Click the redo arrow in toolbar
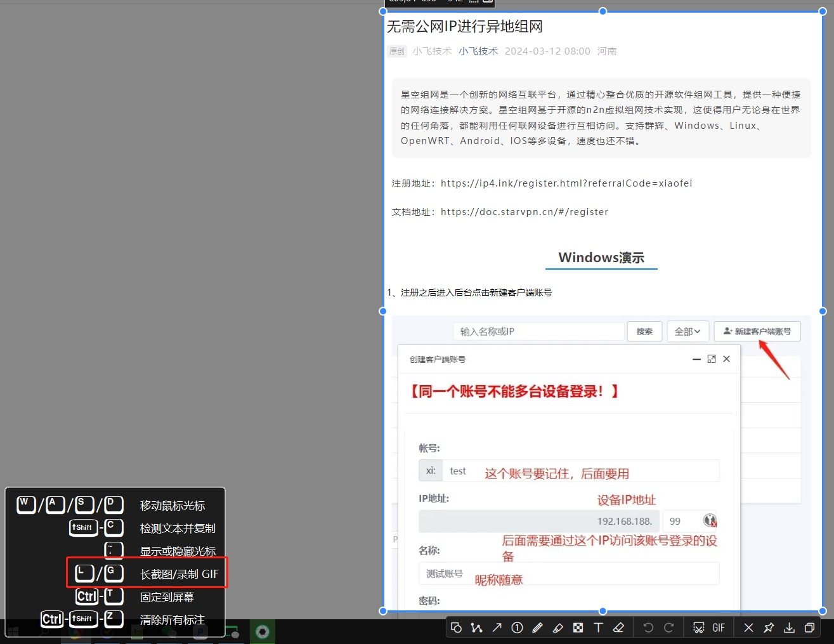 668,628
